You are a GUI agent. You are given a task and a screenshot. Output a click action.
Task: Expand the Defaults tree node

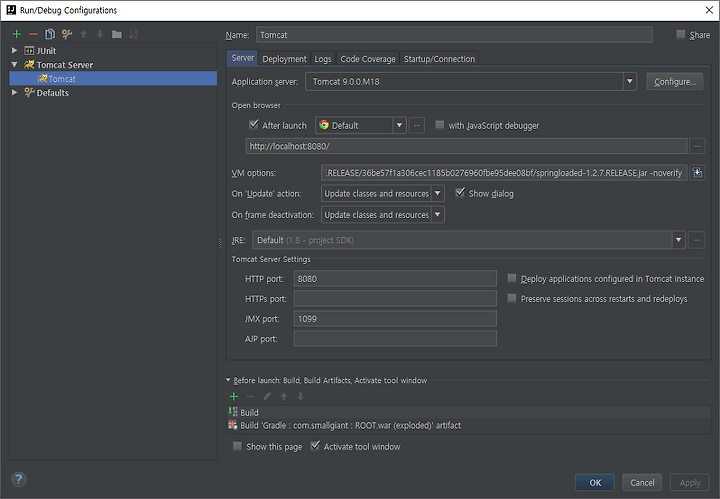coord(14,92)
